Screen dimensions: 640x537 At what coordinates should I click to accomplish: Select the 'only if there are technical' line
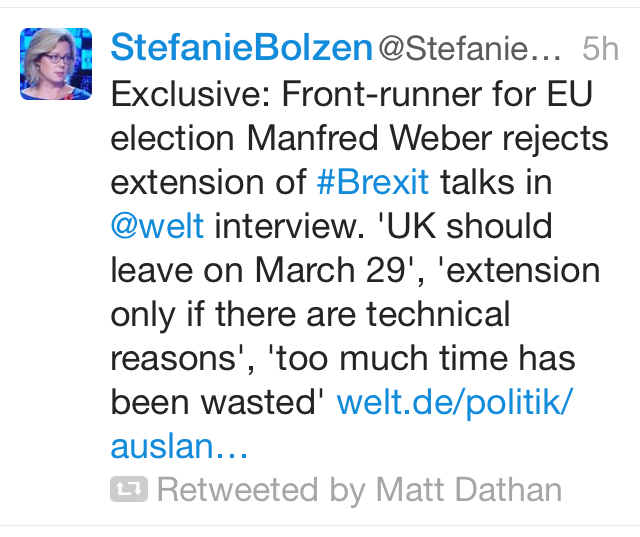310,315
